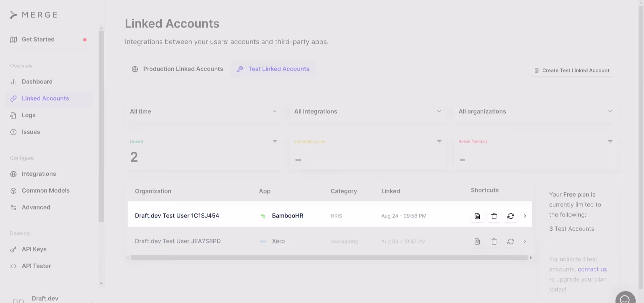Expand Xero row details chevron
This screenshot has width=644, height=303.
pos(525,242)
